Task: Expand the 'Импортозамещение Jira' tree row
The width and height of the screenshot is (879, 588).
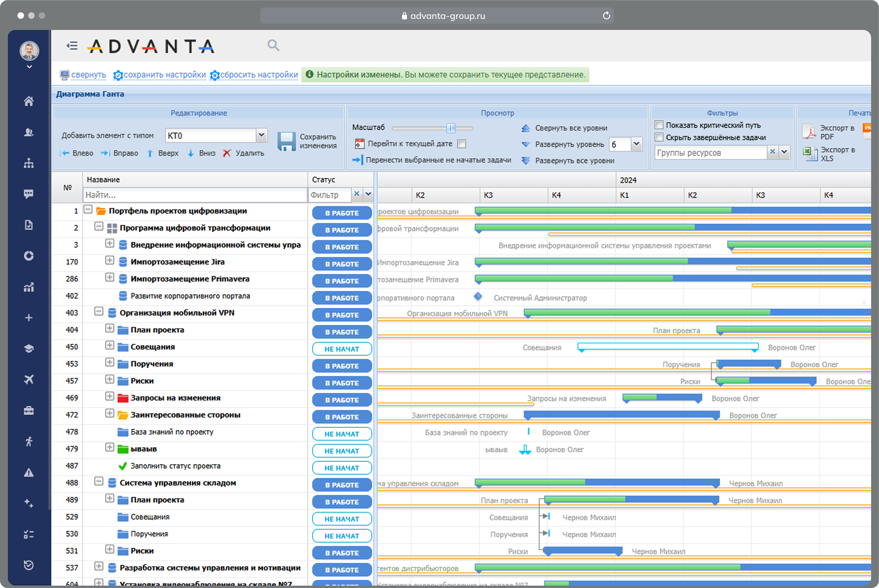Action: pyautogui.click(x=110, y=261)
